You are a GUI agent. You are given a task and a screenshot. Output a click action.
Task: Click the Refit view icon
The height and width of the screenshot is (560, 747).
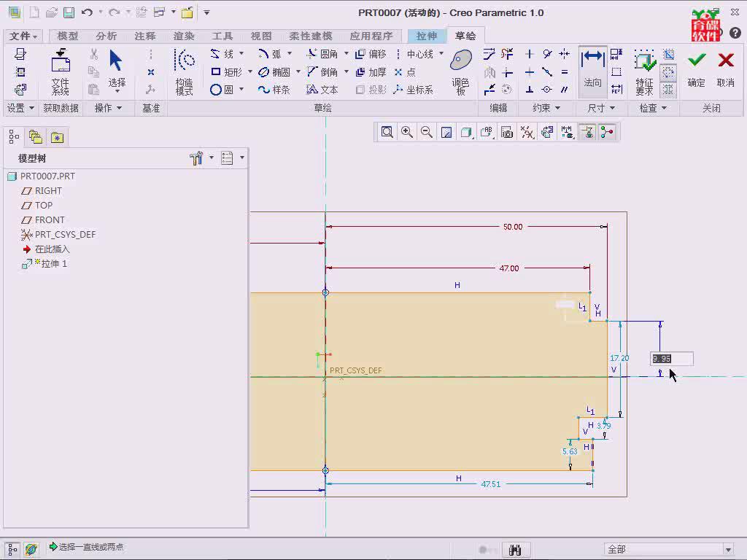pos(387,132)
